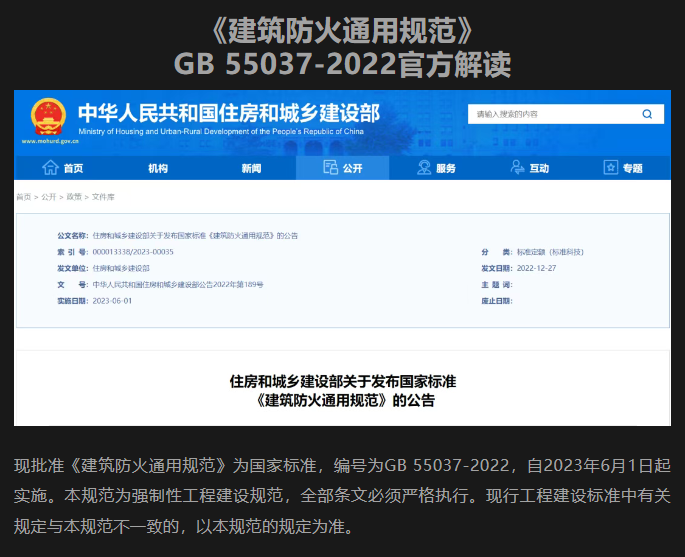Click the ministry name 中华人民共和国住房和城乡建设部
The height and width of the screenshot is (557, 685).
(229, 113)
